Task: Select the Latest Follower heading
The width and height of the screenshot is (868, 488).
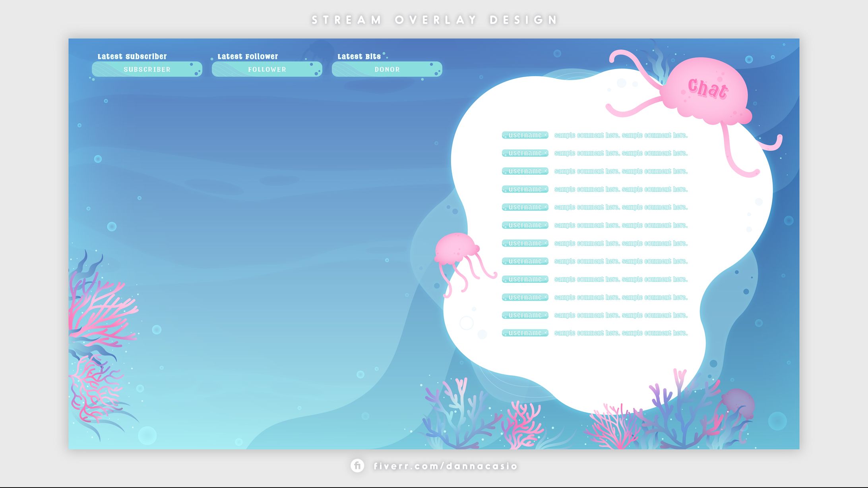Action: point(247,56)
